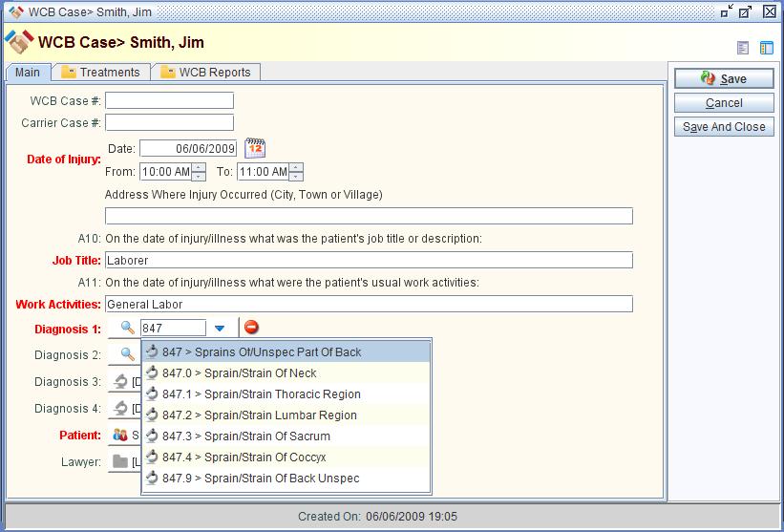Screen dimensions: 784x532
Task: Switch to the Main tab
Action: [28, 73]
